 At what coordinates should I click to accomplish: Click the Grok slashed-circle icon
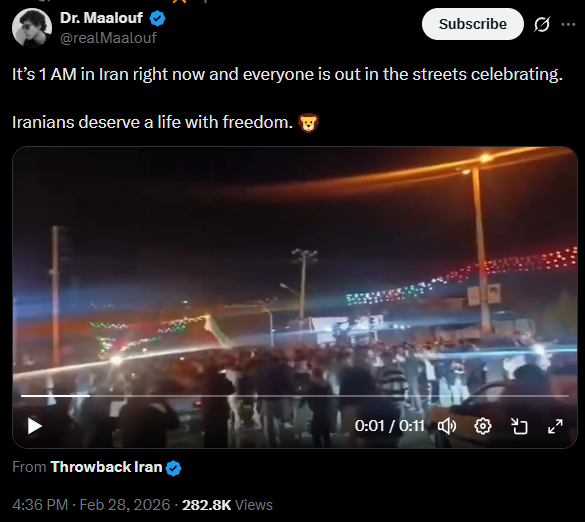tap(541, 25)
